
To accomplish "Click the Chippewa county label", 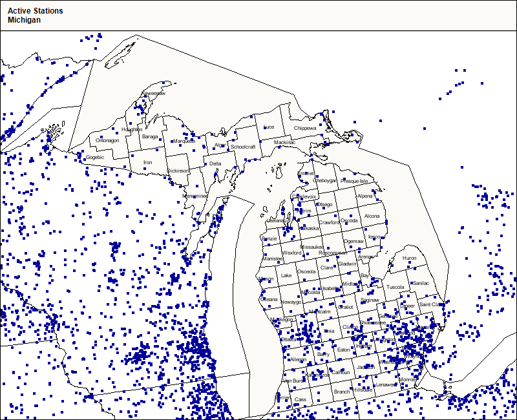I will coord(305,128).
